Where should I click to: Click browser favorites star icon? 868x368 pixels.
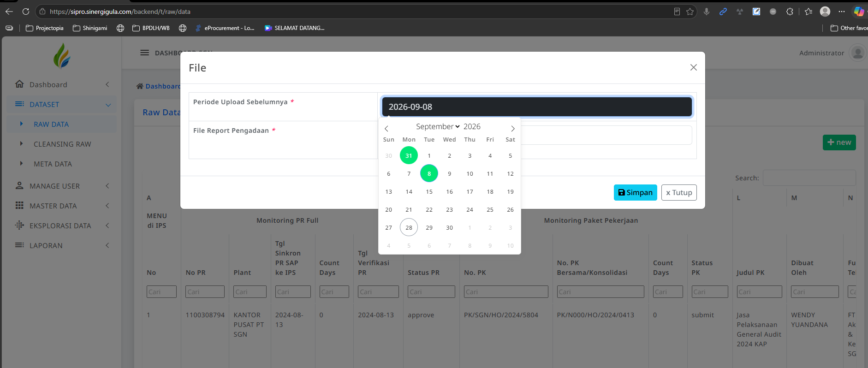pos(690,12)
